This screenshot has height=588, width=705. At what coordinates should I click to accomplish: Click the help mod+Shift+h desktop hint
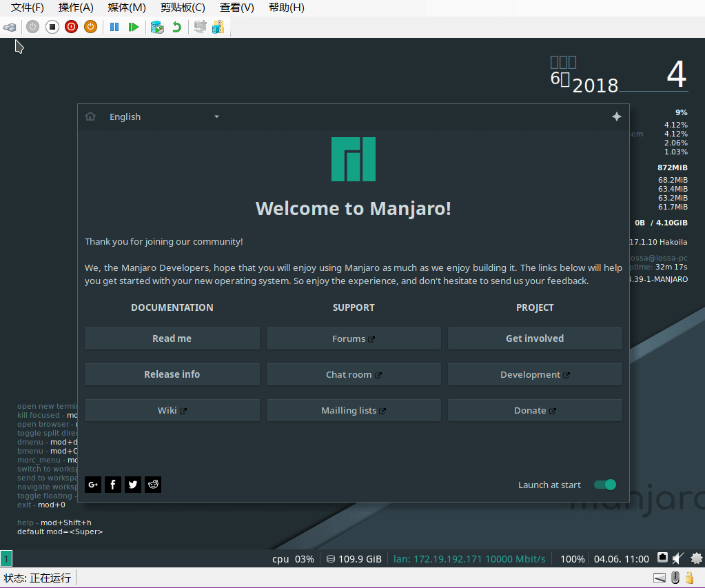pyautogui.click(x=54, y=523)
